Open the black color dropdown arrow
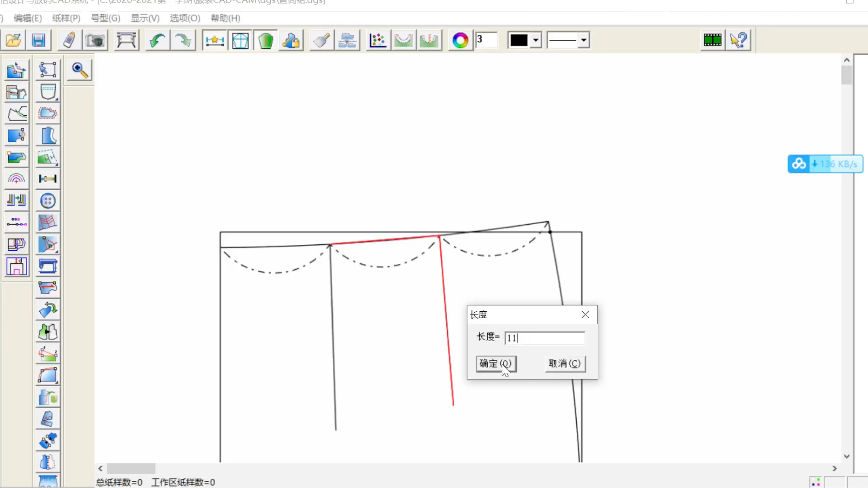 536,40
